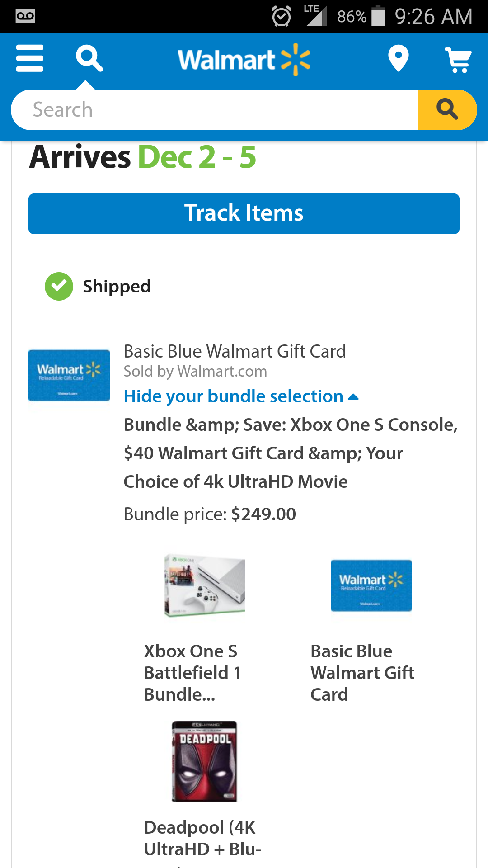Click the green Shipped checkmark icon
This screenshot has height=868, width=488.
pyautogui.click(x=58, y=286)
